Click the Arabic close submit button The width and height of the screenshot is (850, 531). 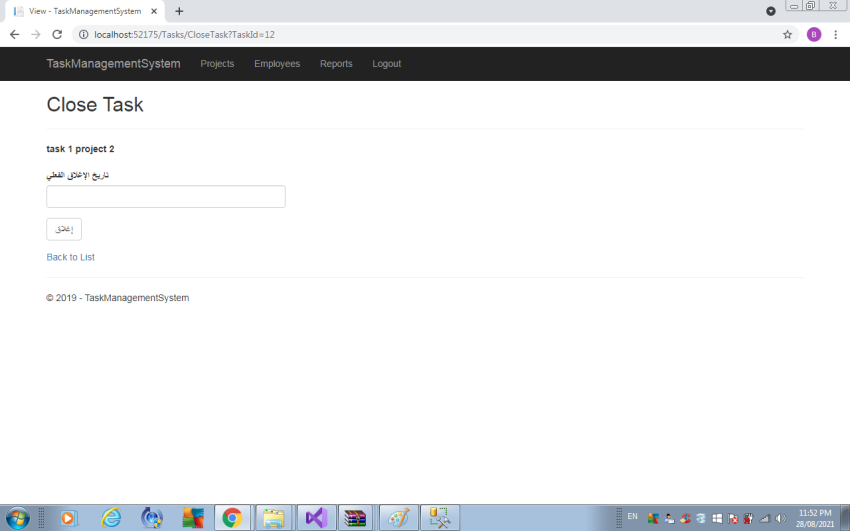(64, 229)
